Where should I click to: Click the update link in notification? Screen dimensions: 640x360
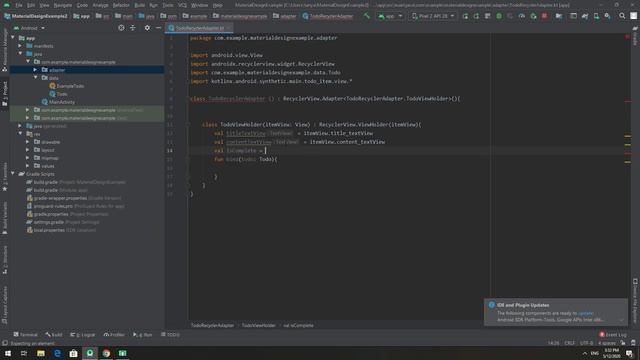click(586, 313)
